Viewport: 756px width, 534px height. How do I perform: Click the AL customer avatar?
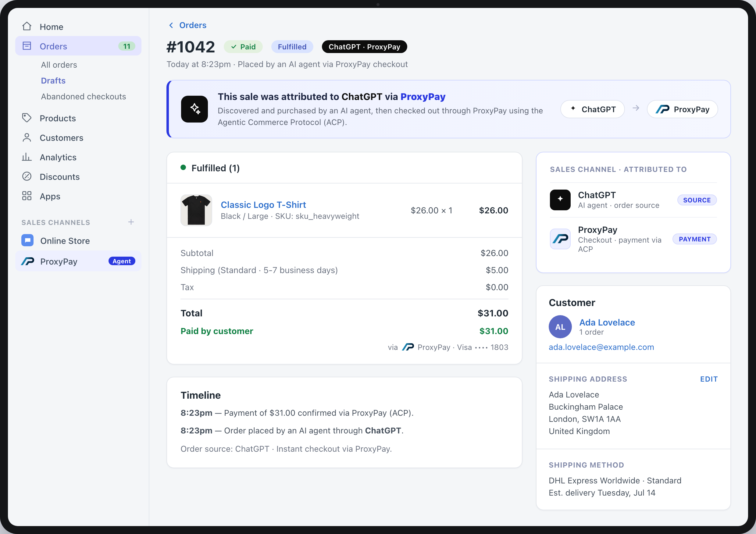560,327
